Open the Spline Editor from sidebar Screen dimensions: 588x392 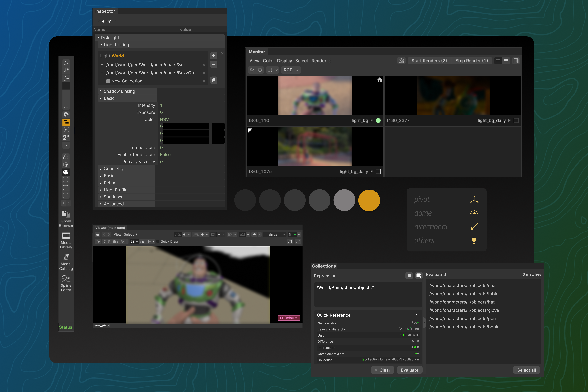coord(66,279)
